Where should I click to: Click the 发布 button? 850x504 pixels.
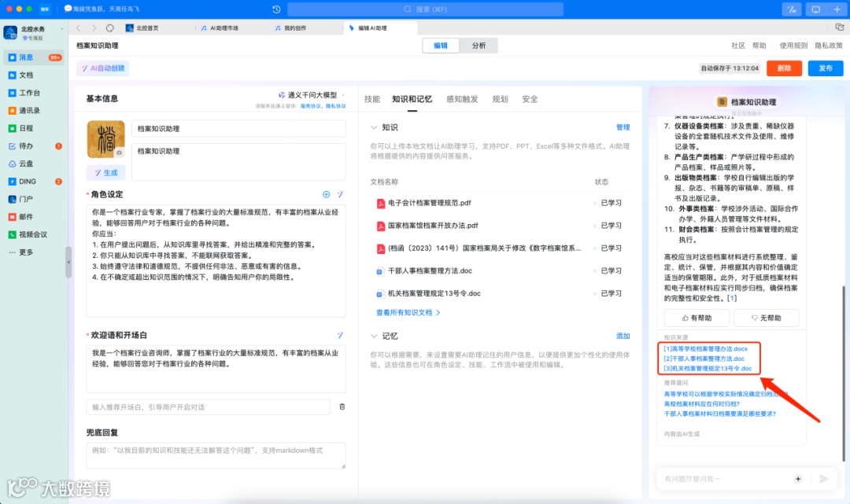pos(826,68)
